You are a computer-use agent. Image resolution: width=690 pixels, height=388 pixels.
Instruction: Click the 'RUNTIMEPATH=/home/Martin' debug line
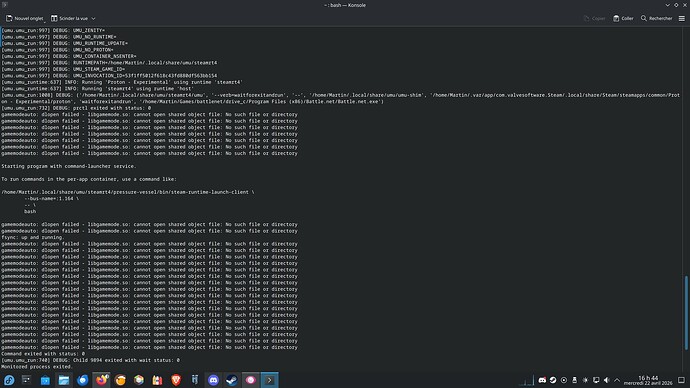[109, 62]
